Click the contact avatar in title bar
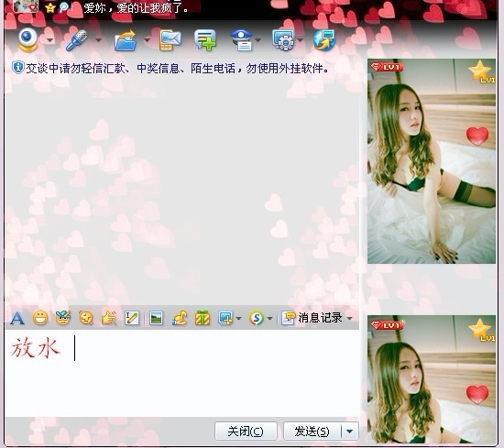504x448 pixels. click(26, 5)
